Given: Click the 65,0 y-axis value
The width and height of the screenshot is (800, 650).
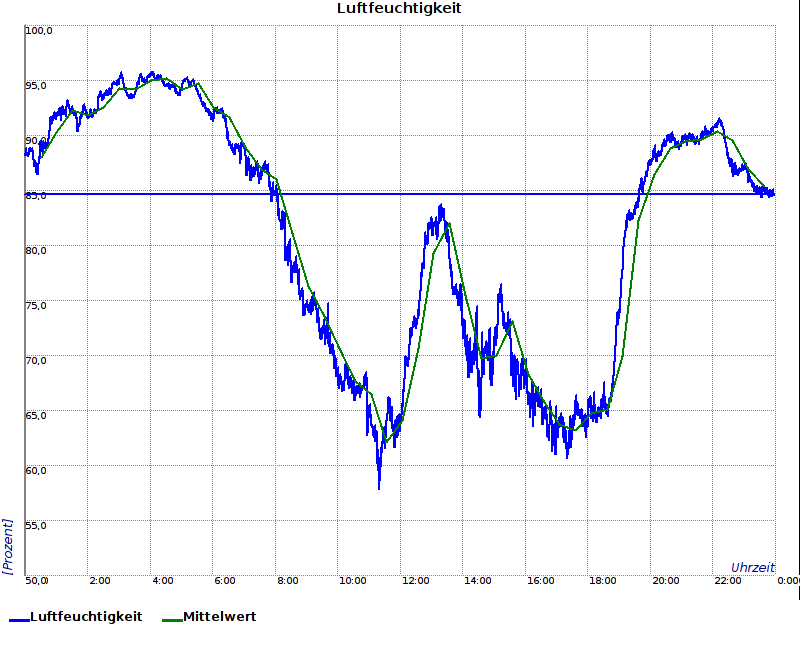Looking at the screenshot, I should (x=36, y=416).
